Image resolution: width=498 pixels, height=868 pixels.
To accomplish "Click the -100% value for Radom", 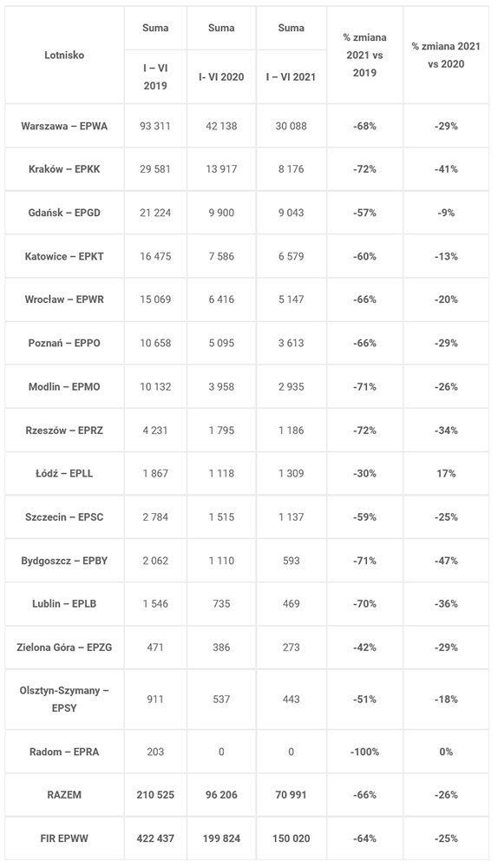I will point(364,752).
